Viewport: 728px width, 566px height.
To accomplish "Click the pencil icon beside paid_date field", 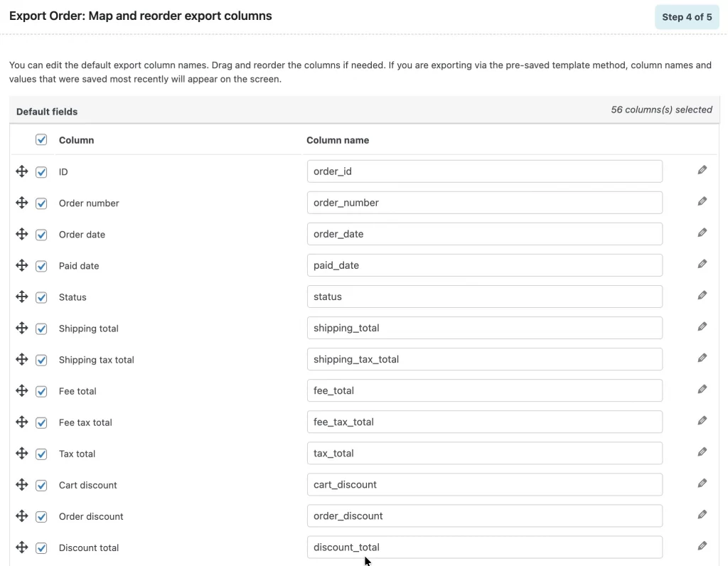I will [702, 265].
